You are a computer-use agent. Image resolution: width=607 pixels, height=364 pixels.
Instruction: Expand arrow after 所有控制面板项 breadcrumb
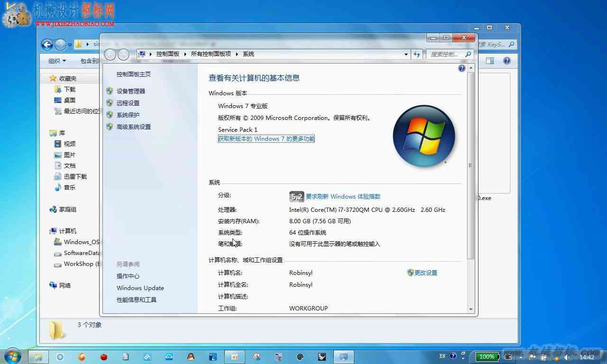point(237,54)
